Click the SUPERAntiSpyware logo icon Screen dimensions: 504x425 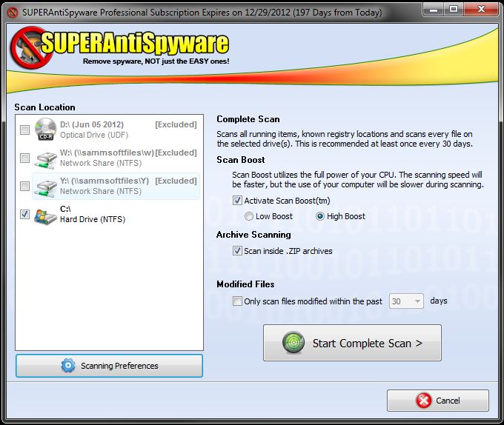coord(30,47)
